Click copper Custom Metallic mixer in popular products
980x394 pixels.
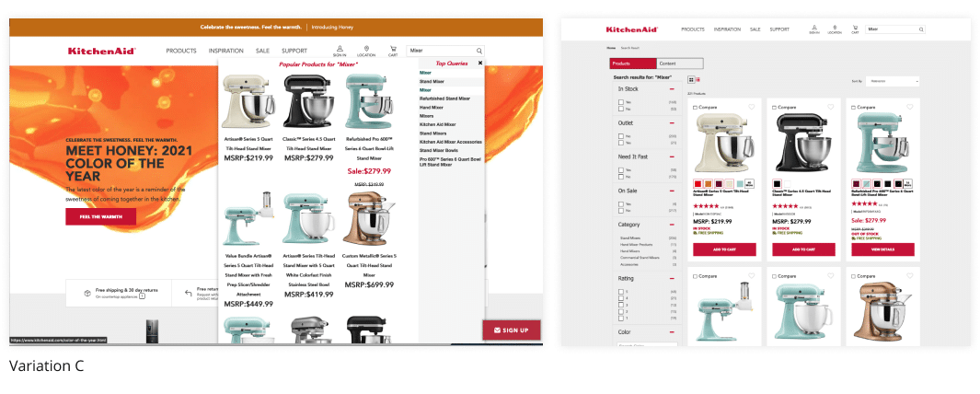(369, 219)
